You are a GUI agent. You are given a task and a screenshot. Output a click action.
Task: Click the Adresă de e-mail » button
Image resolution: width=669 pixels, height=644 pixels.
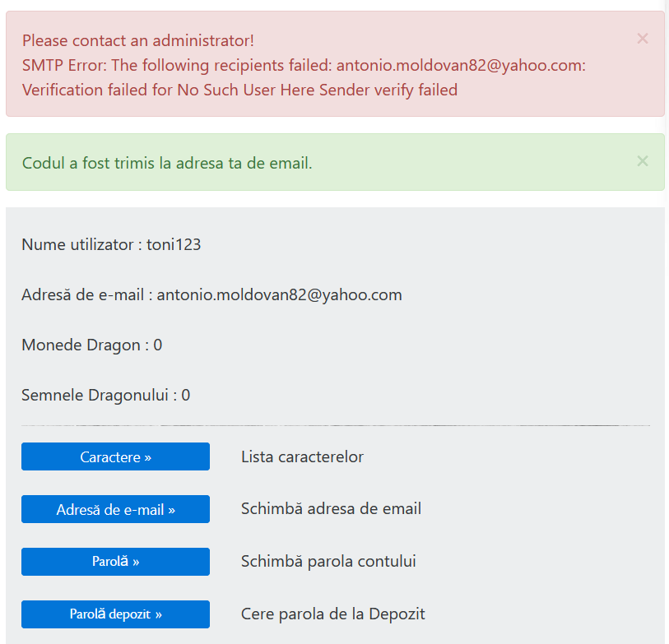point(115,509)
